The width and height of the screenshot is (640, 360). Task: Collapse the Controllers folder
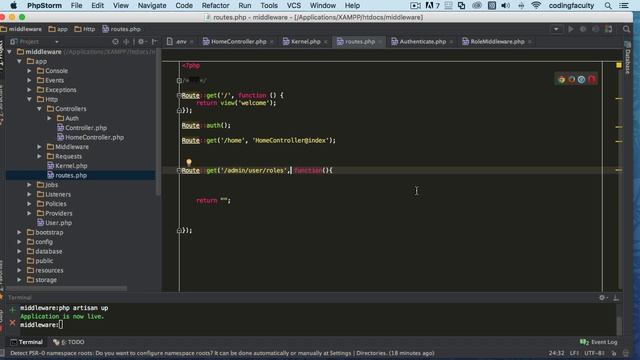[39, 109]
